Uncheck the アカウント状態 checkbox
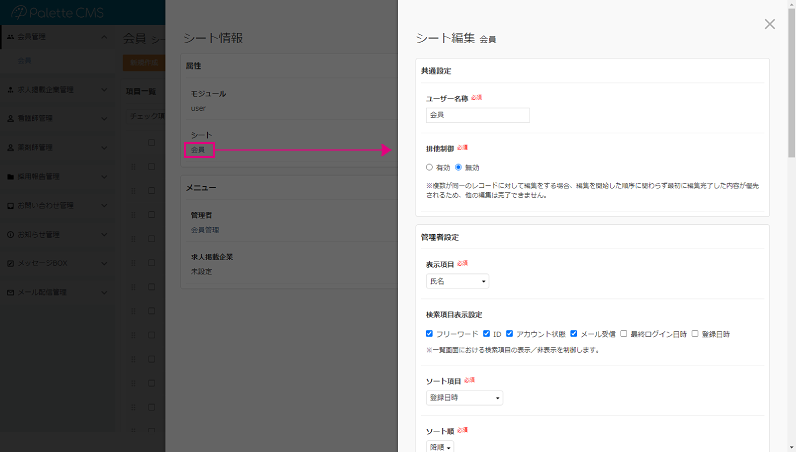Screen dimensions: 796x452 (510, 334)
